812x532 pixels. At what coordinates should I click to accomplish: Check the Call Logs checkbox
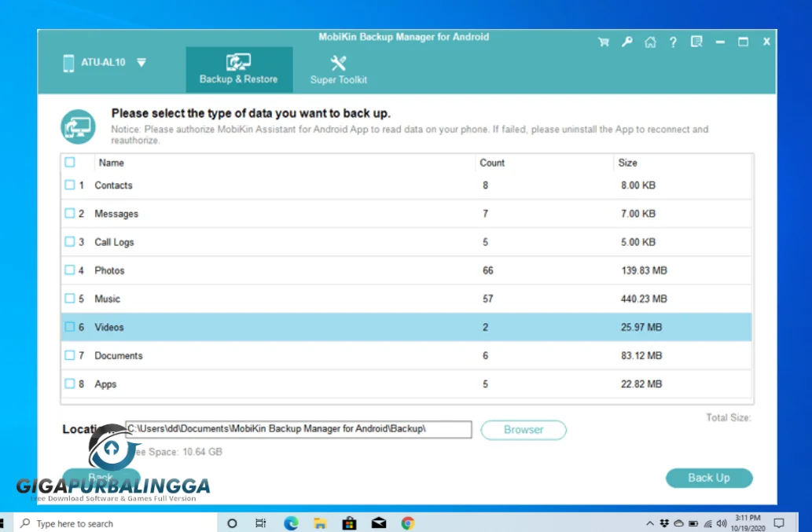click(70, 242)
